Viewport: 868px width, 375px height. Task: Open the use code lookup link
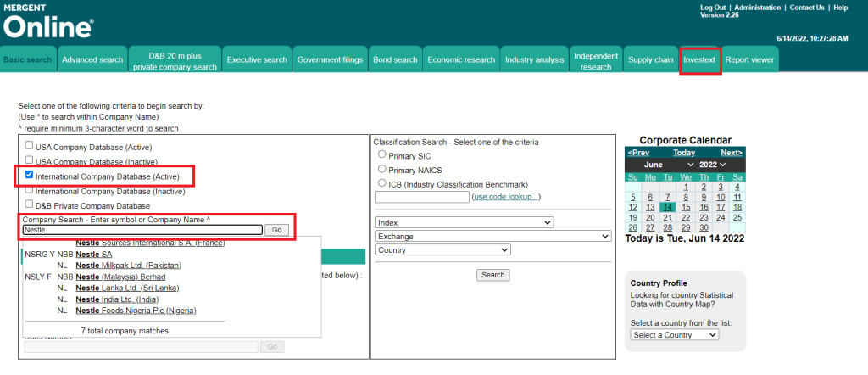click(506, 197)
